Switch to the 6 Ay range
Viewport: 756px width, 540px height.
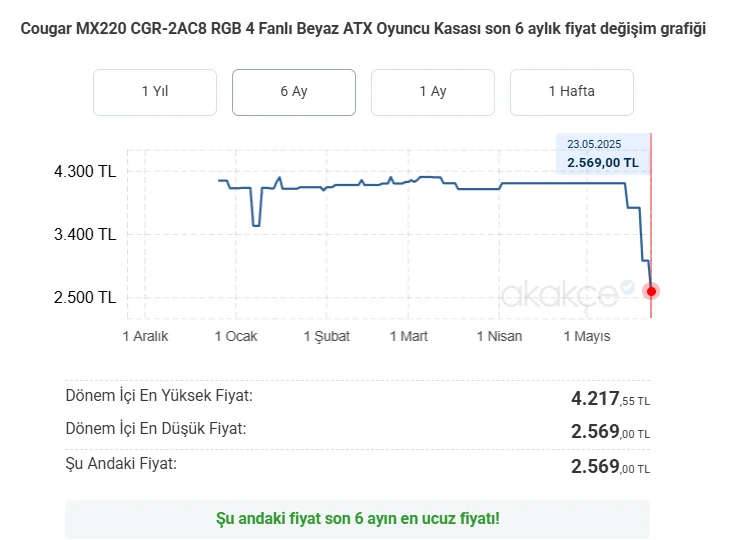pyautogui.click(x=294, y=92)
